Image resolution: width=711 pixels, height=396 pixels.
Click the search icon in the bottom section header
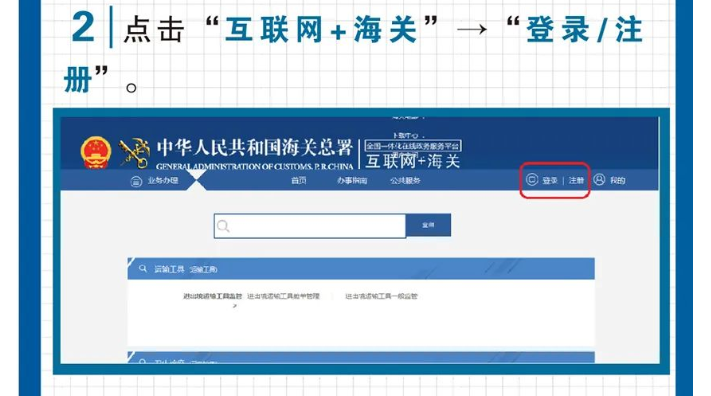click(x=143, y=361)
